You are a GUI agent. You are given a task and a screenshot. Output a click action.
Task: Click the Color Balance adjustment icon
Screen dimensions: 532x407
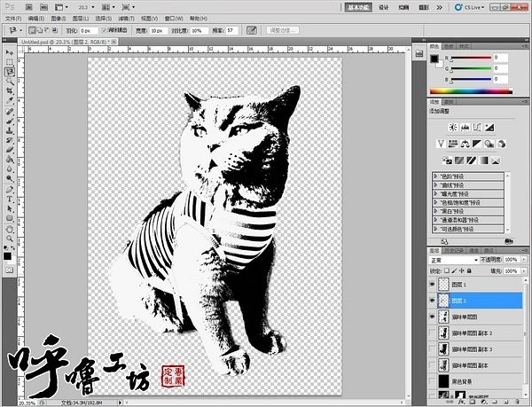click(465, 144)
